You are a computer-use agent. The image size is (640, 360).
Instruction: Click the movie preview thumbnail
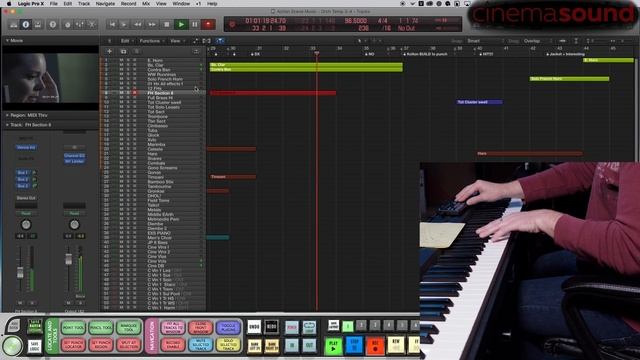click(50, 78)
